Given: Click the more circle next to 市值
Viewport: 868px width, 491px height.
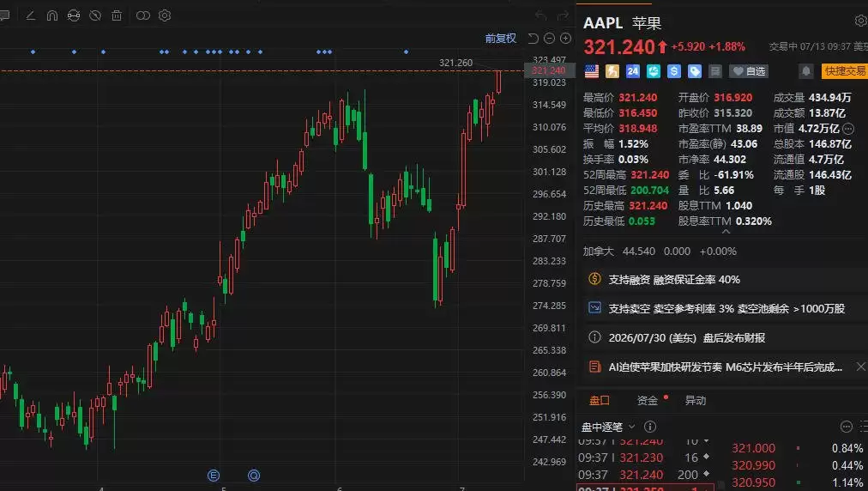Looking at the screenshot, I should click(x=848, y=129).
